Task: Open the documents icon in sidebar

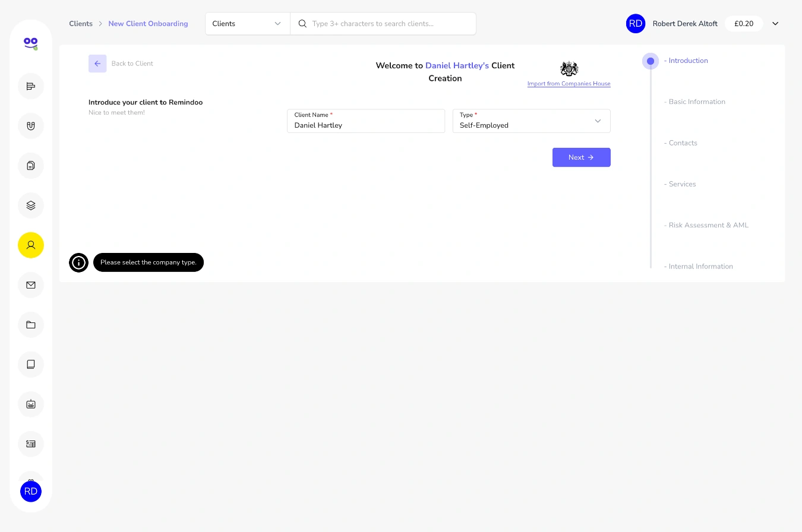Action: coord(31,166)
